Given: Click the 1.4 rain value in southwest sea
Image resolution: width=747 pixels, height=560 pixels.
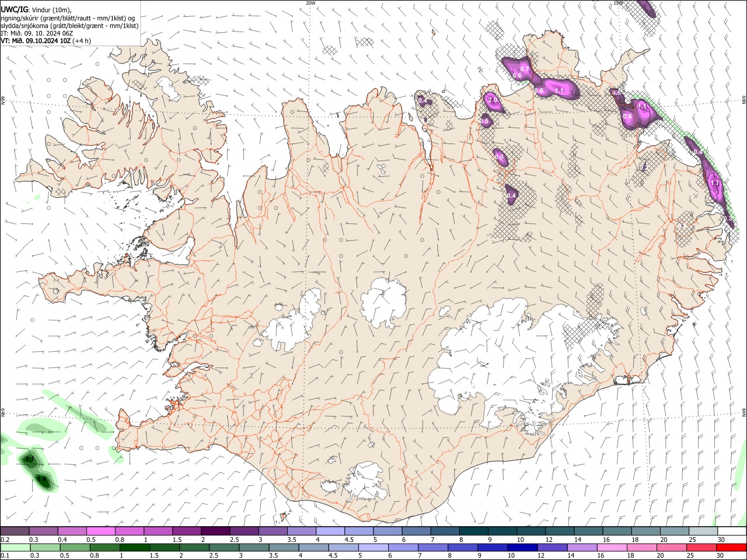Looking at the screenshot, I should tap(41, 480).
